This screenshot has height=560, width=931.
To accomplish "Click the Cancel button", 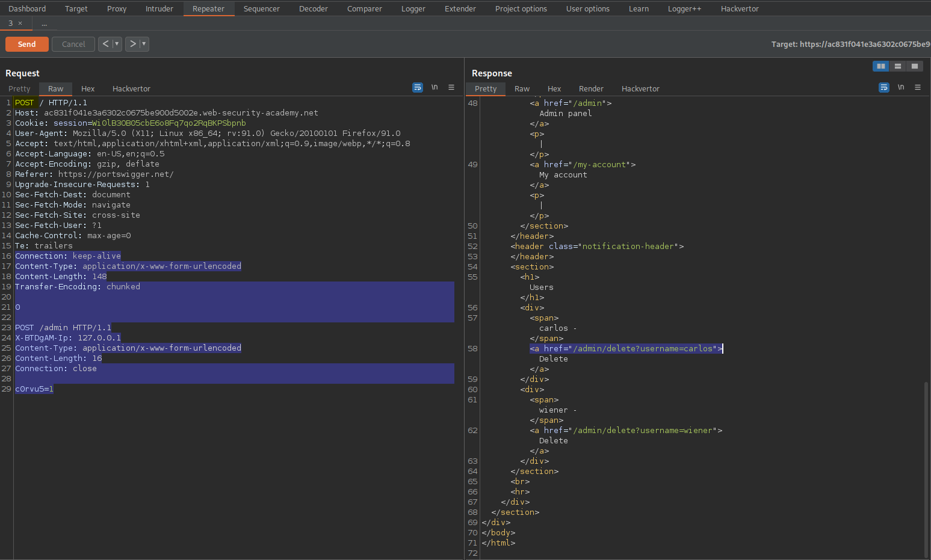I will (73, 44).
